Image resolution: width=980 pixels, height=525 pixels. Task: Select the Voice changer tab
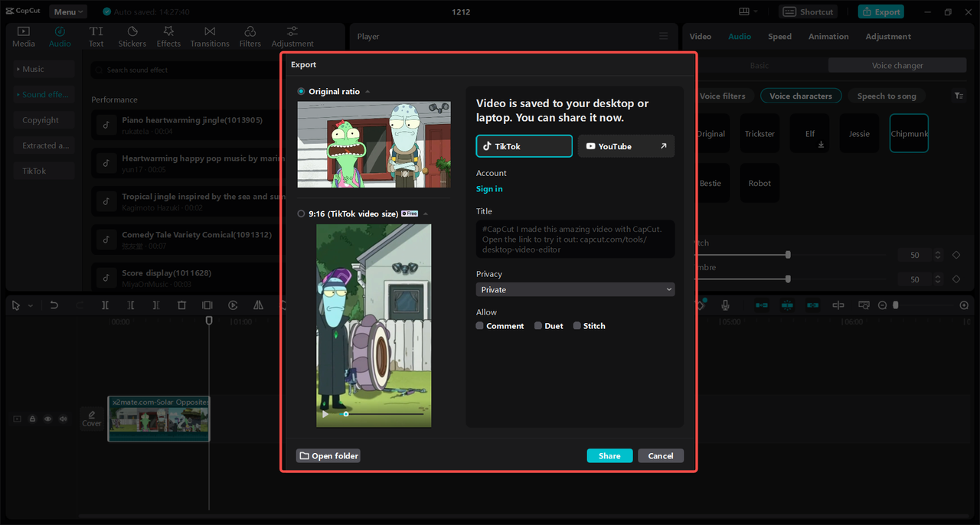click(x=897, y=66)
